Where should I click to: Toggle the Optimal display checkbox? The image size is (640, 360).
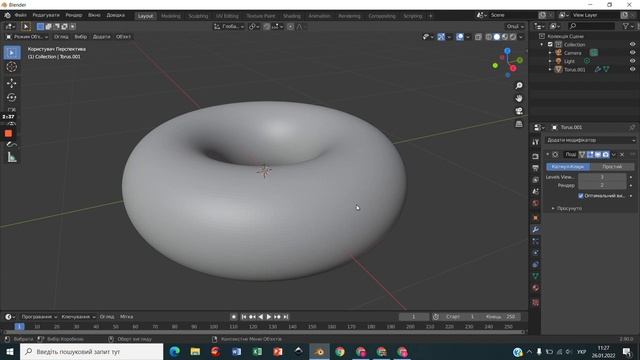[x=581, y=196]
